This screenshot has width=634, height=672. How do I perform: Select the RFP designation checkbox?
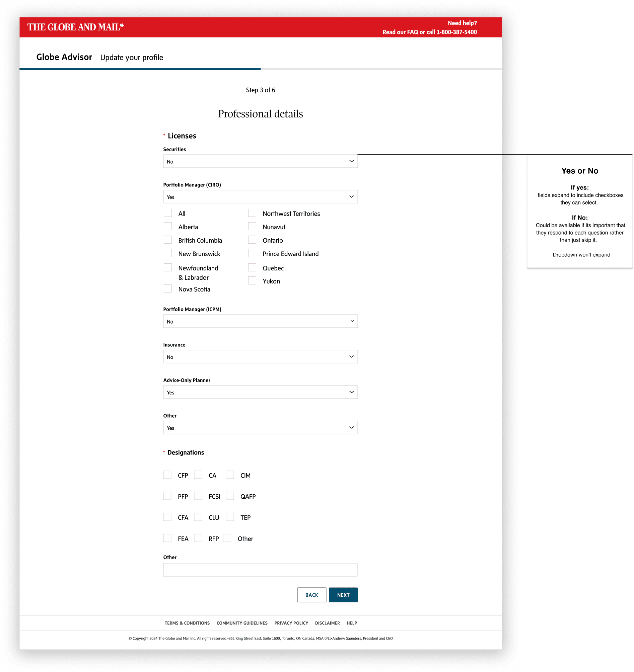(x=198, y=538)
